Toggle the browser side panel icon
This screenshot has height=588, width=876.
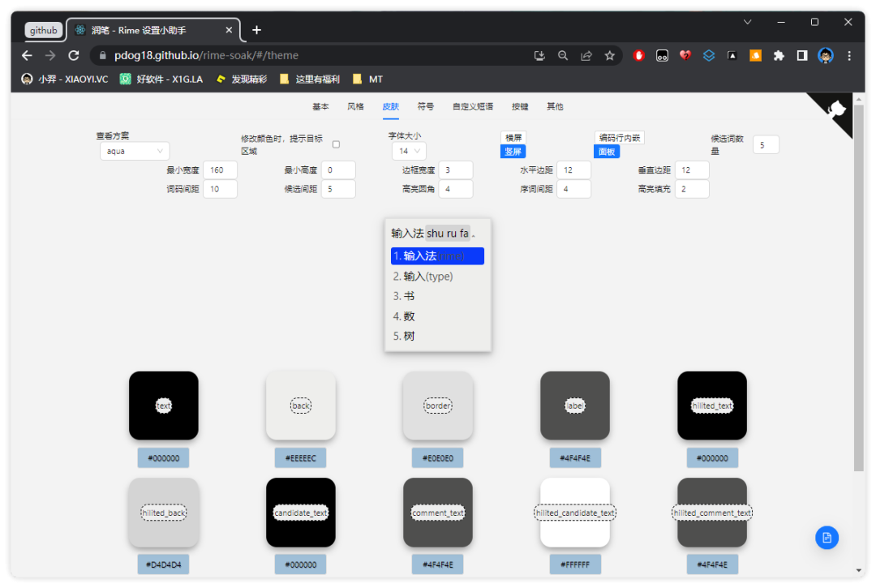coord(801,56)
